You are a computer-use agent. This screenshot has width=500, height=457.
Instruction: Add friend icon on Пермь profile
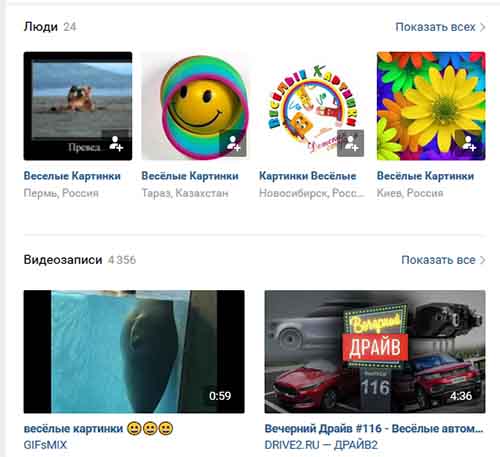(x=116, y=143)
